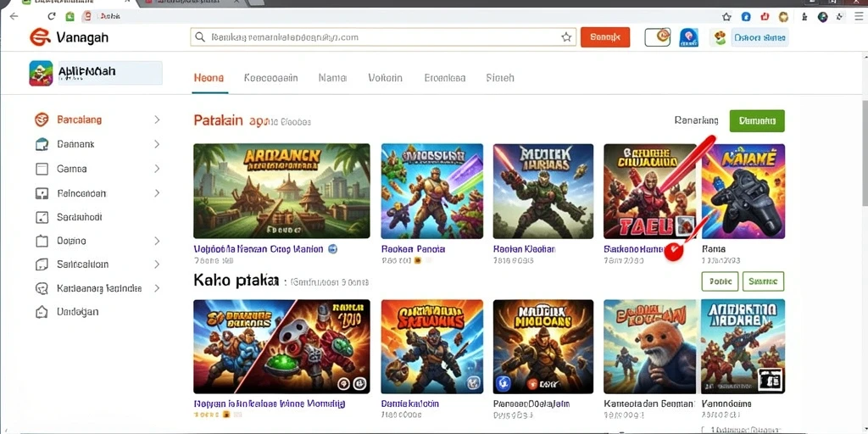
Task: Click the Barcalang sidebar icon
Action: tap(42, 120)
